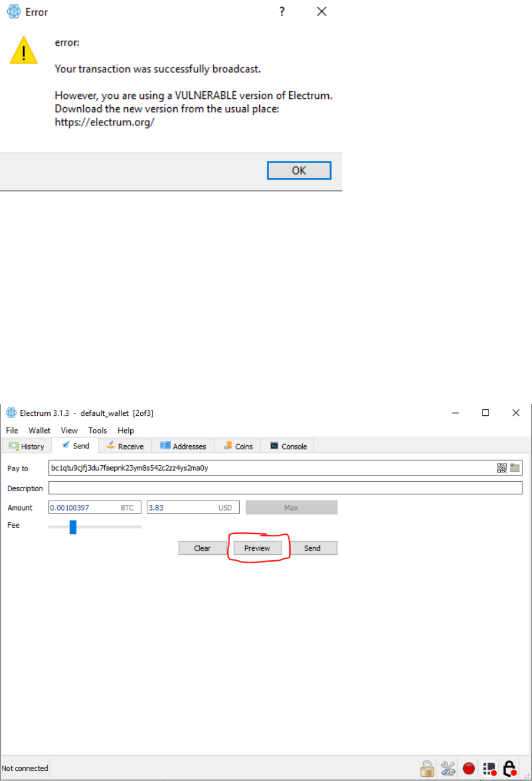Switch to the Receive tab
The width and height of the screenshot is (532, 781).
[125, 446]
